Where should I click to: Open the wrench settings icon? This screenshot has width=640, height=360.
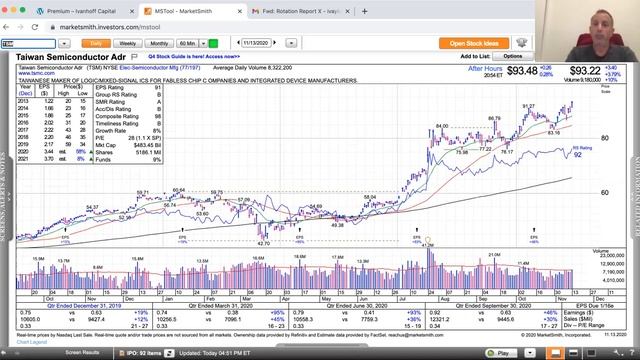click(618, 353)
